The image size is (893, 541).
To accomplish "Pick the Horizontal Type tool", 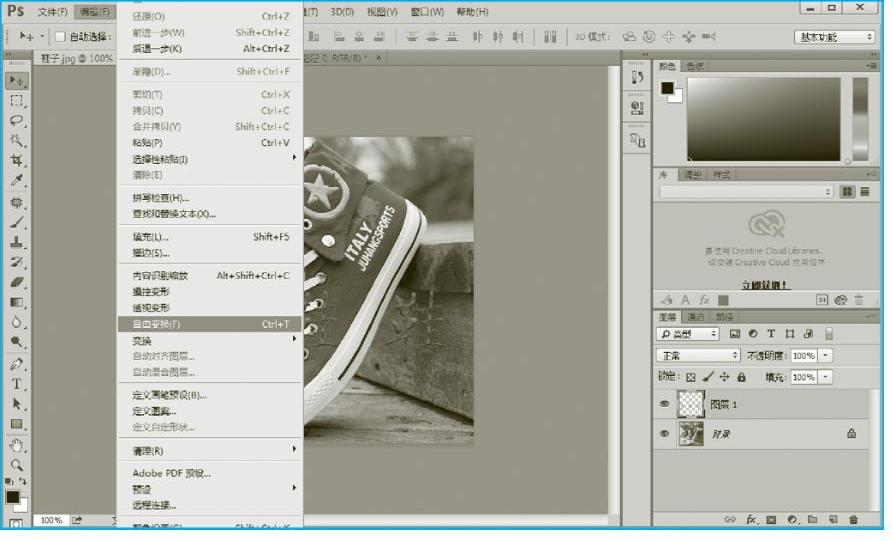I will click(x=17, y=384).
